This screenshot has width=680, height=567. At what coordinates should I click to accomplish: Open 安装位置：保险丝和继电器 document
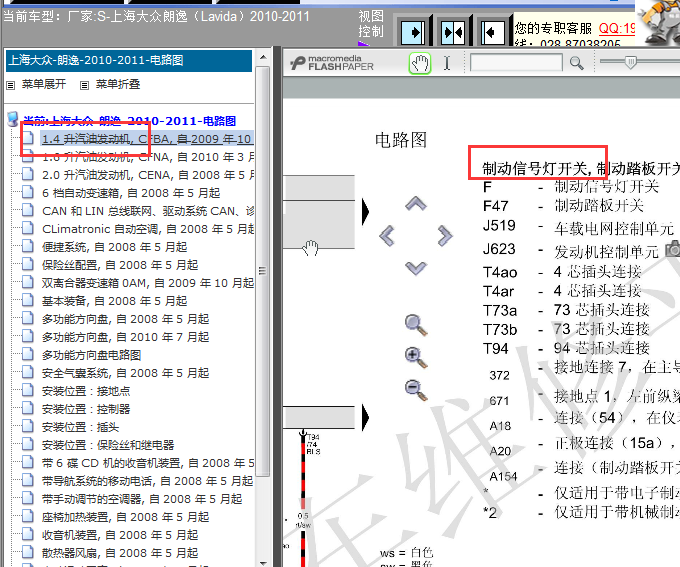point(108,445)
